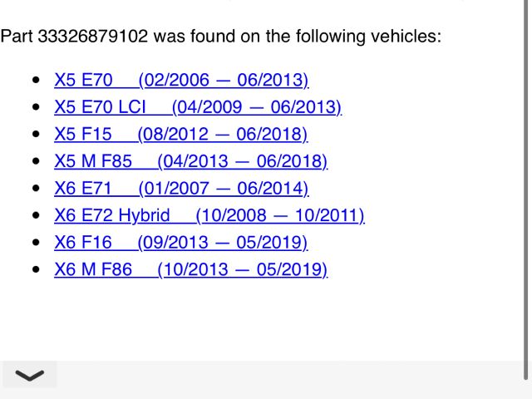532x399 pixels.
Task: Click the date range 10/2013 — 05/2019
Action: point(243,269)
